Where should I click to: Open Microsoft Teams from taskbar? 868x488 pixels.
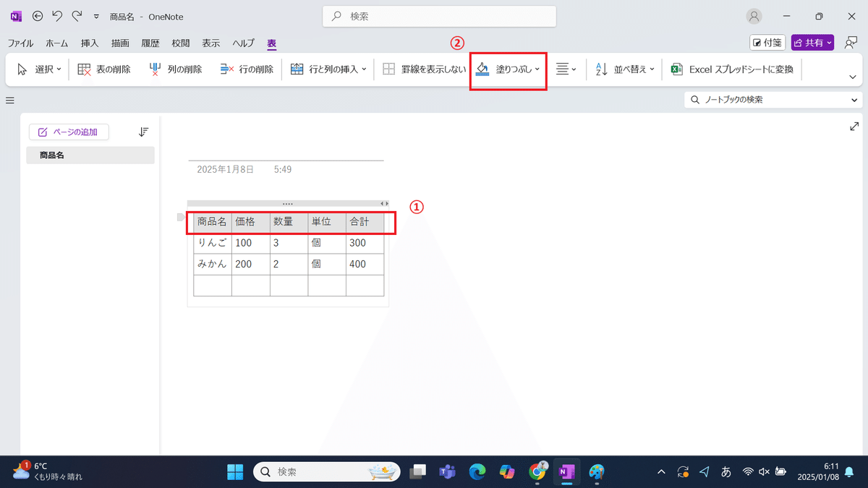coord(447,471)
